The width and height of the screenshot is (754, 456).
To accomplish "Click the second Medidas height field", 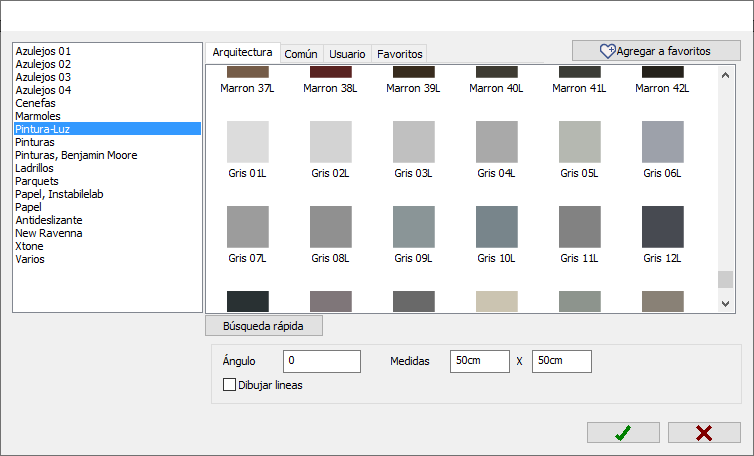I will click(562, 361).
